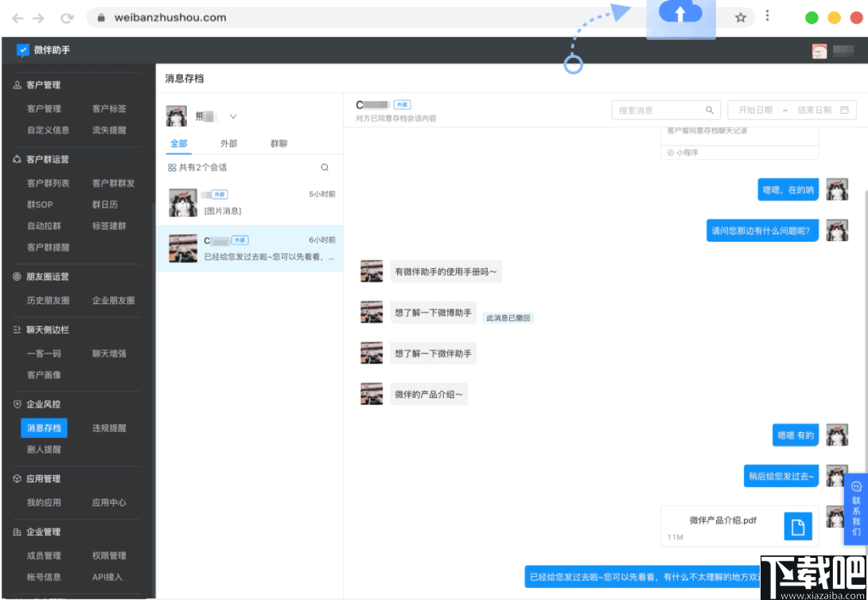Open 微伴产品介绍.pdf via its document icon
The height and width of the screenshot is (600, 868).
pyautogui.click(x=800, y=525)
